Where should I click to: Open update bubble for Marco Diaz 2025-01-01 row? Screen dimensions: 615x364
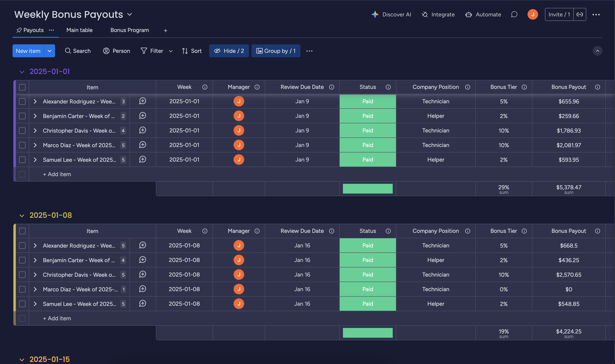click(143, 145)
